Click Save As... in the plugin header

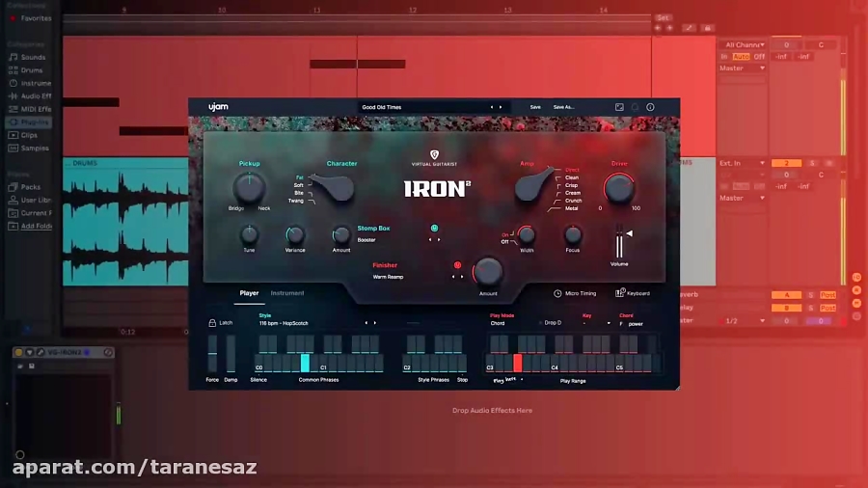(563, 107)
